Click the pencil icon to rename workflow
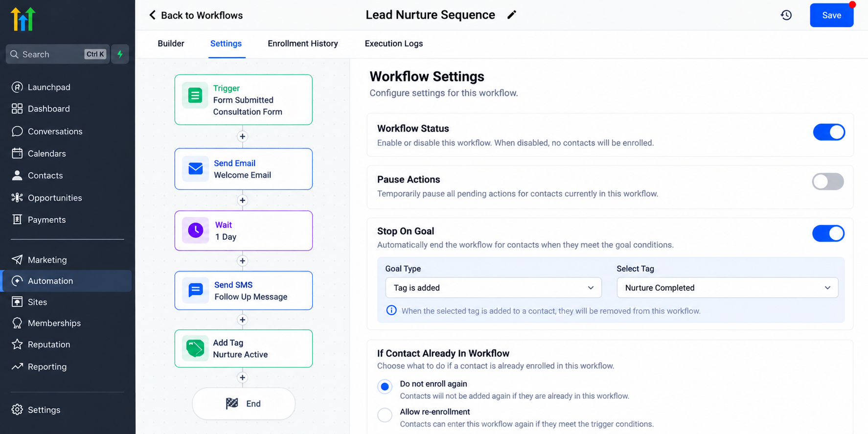The height and width of the screenshot is (434, 868). point(511,15)
